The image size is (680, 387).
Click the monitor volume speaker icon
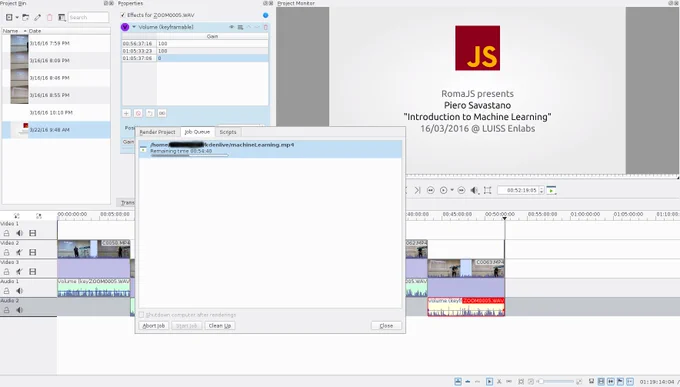(474, 190)
